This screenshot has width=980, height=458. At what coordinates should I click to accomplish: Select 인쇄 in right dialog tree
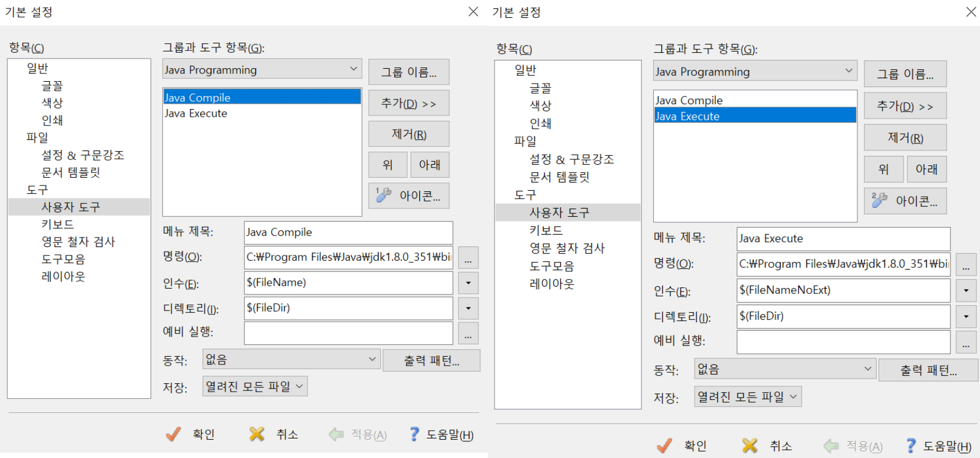pos(541,123)
